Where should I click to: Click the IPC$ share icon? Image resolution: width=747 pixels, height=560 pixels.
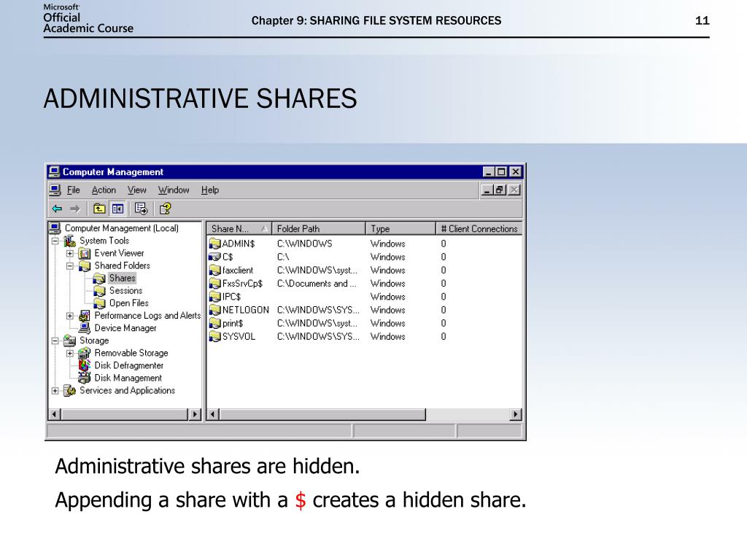point(215,297)
